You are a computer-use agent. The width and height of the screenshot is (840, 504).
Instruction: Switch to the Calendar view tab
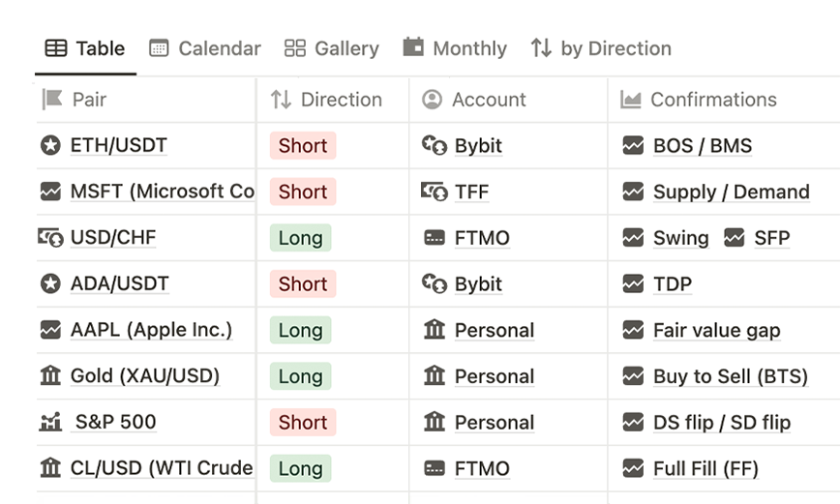click(205, 48)
